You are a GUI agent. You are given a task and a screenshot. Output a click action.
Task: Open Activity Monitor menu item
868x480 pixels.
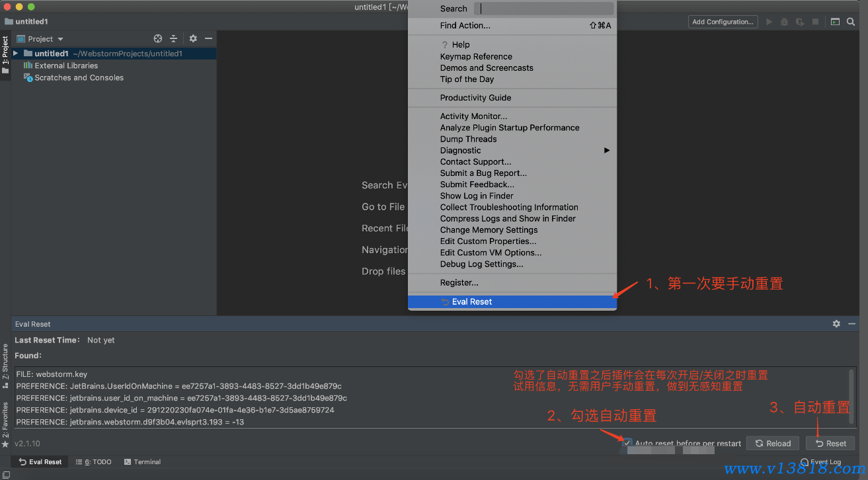point(512,116)
